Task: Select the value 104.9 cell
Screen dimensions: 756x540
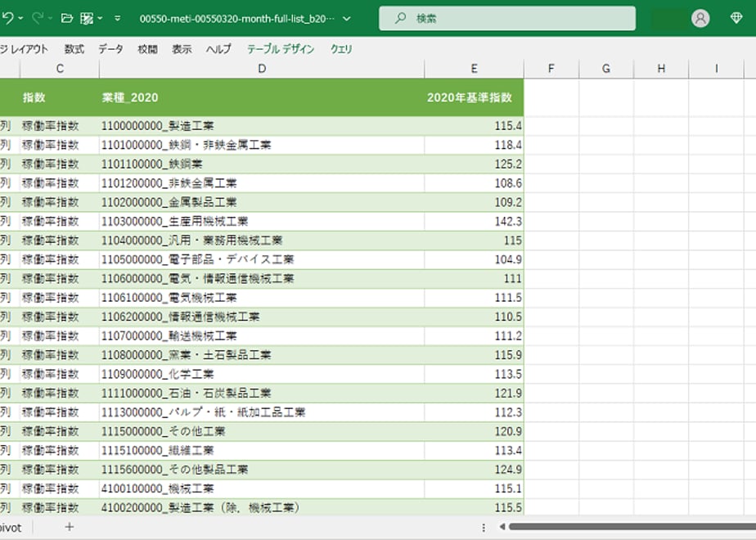Action: click(475, 259)
